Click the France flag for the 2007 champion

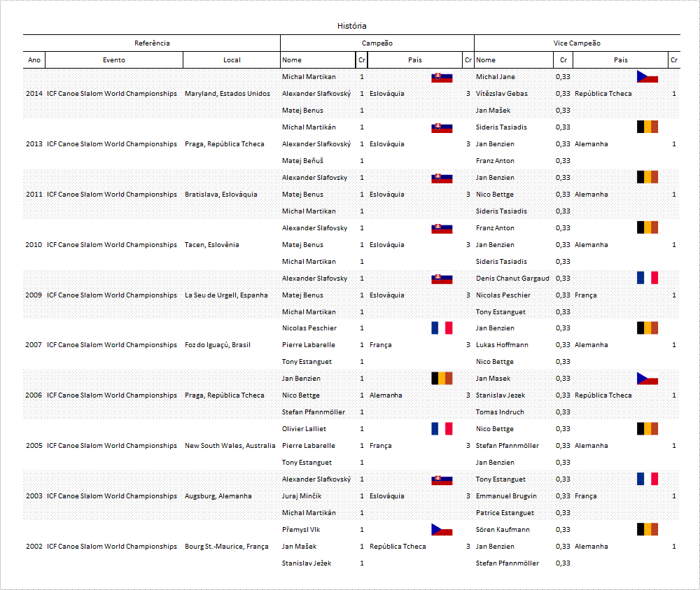(x=442, y=328)
